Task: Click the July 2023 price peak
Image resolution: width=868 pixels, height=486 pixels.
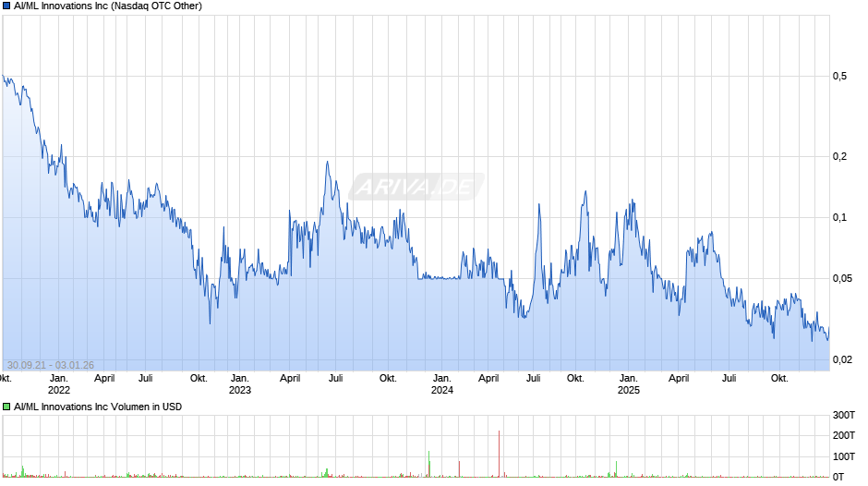Action: pos(327,163)
